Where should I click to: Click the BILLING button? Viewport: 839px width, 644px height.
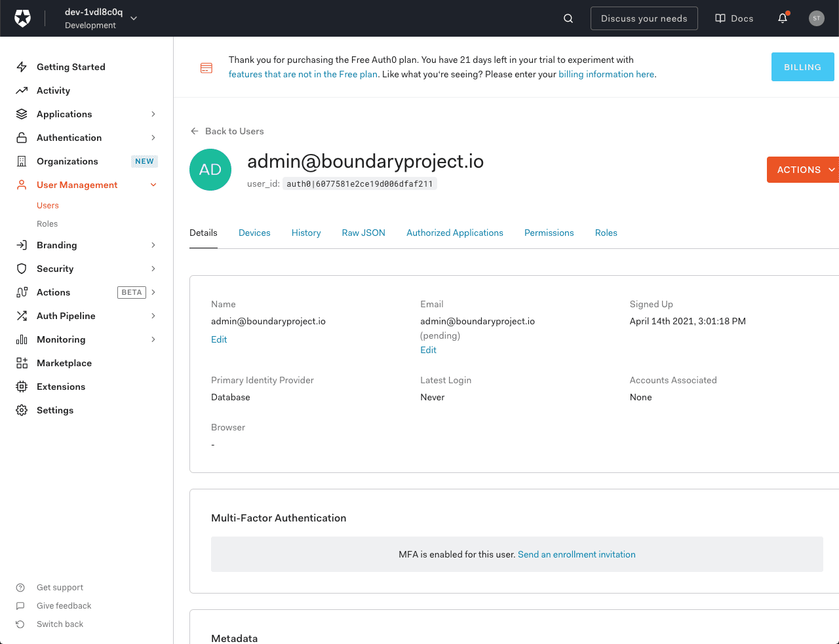click(x=803, y=67)
